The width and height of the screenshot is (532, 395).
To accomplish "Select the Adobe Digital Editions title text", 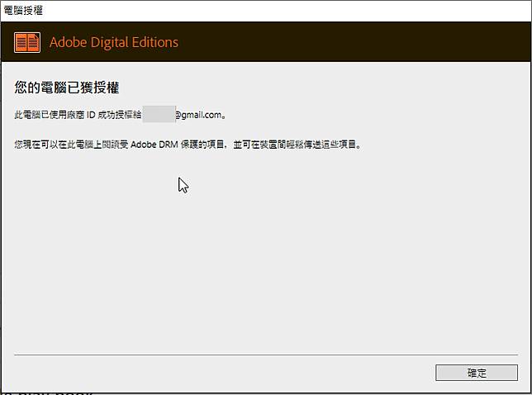I will [x=114, y=42].
